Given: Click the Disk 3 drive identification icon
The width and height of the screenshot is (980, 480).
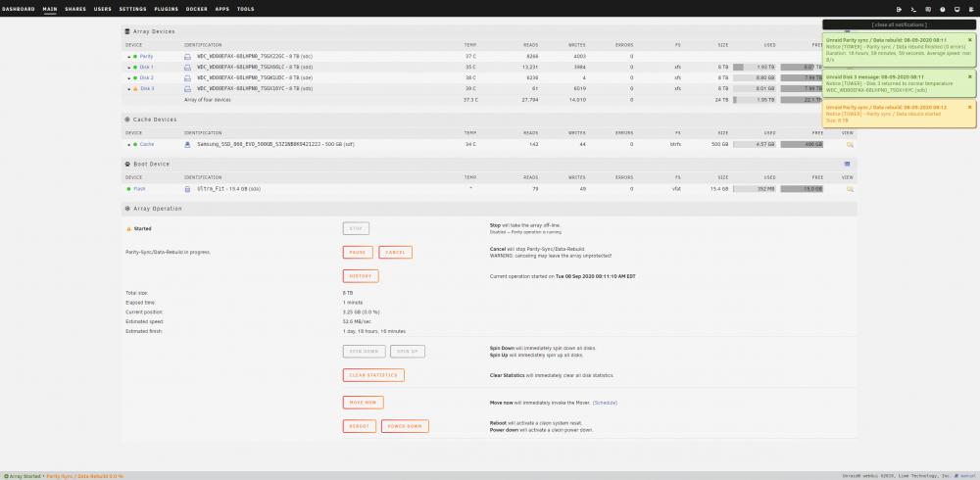Looking at the screenshot, I should 187,89.
